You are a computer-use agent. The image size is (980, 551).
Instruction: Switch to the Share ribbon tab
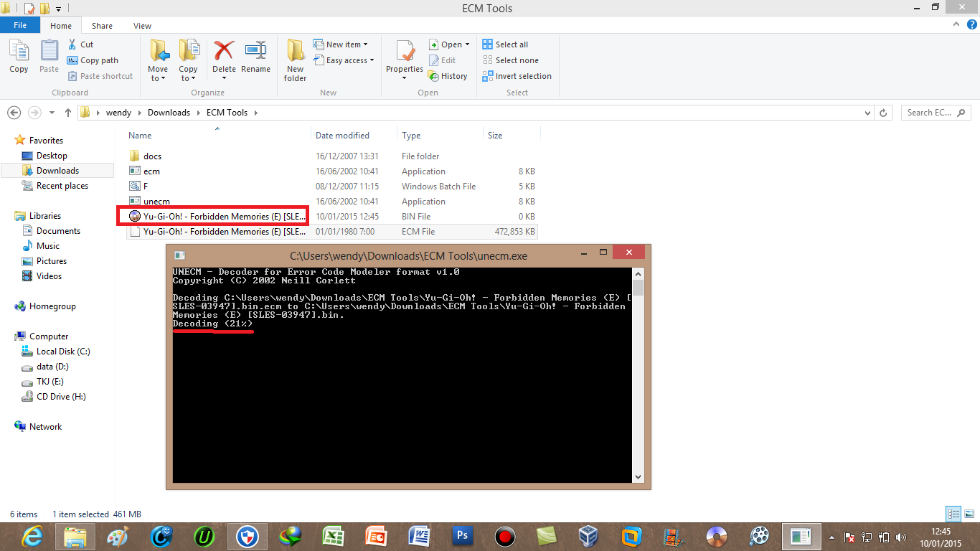(102, 26)
